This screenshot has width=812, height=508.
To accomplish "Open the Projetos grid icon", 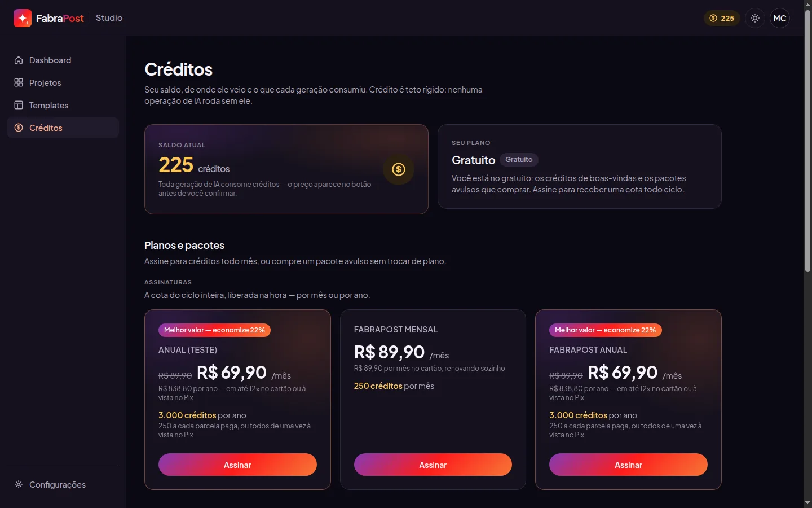I will click(19, 82).
